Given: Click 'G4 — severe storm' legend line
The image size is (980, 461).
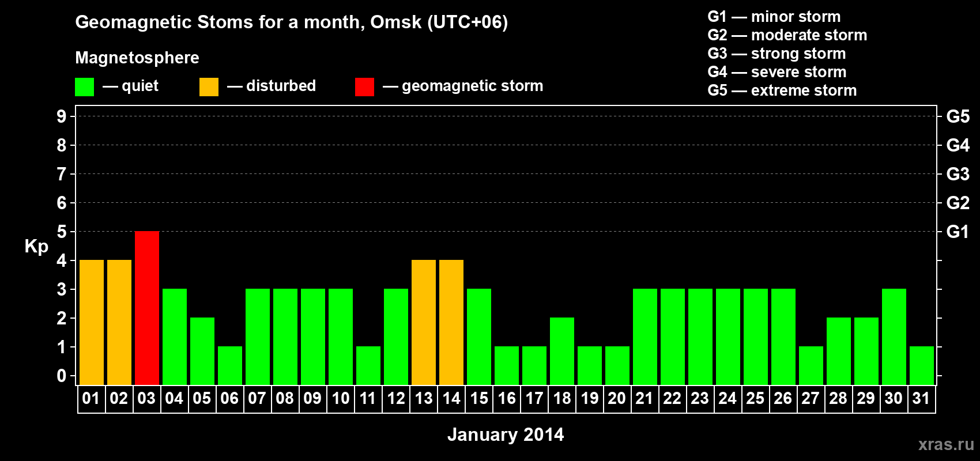Looking at the screenshot, I should tap(777, 72).
